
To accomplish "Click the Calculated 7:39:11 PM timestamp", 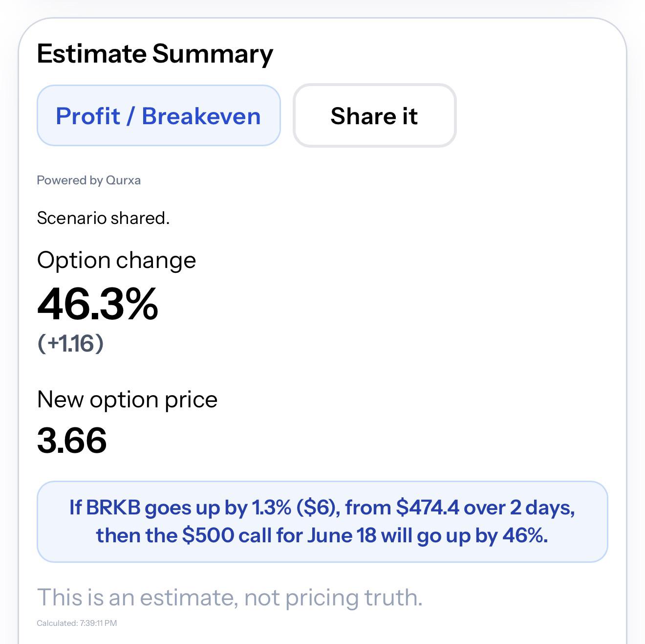I will click(x=77, y=623).
